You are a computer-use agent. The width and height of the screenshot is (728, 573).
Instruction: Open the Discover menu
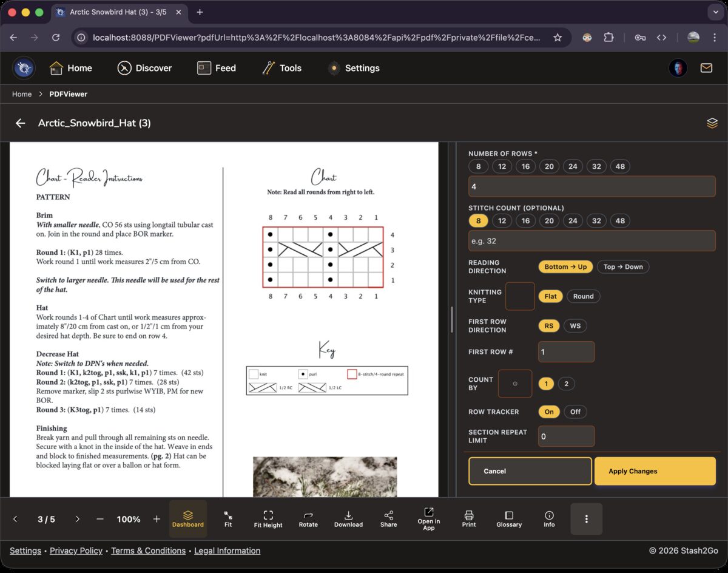(144, 68)
